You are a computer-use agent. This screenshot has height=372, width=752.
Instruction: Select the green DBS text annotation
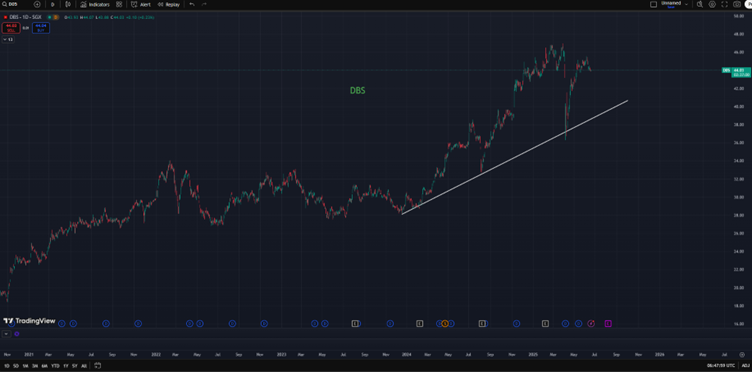coord(357,91)
